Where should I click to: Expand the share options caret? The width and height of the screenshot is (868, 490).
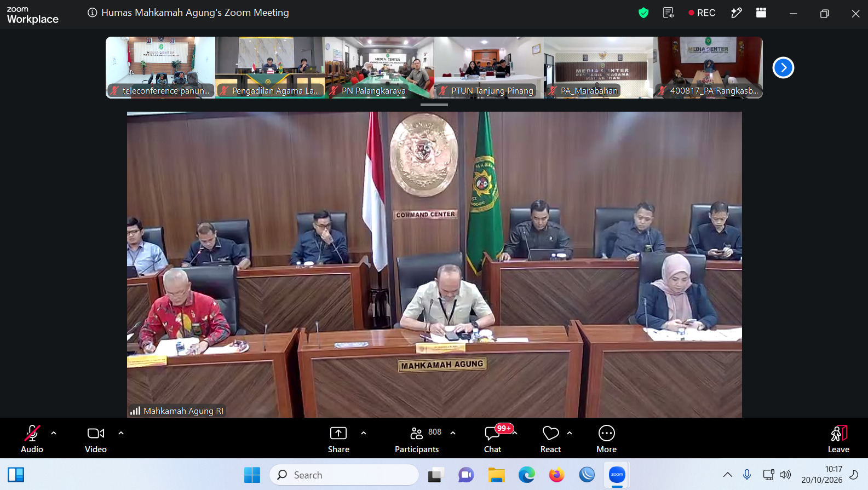tap(364, 433)
